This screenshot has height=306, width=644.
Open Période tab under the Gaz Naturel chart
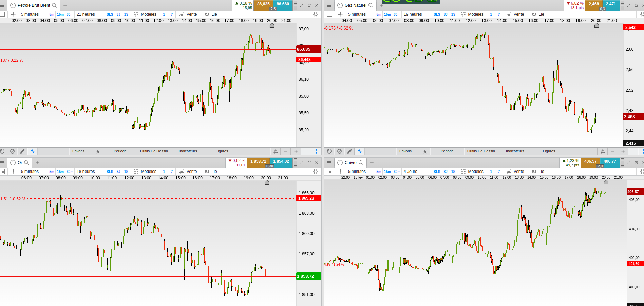click(x=447, y=151)
